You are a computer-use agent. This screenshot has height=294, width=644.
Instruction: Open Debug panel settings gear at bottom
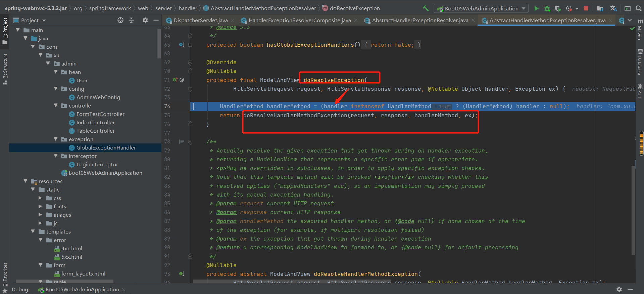(619, 289)
